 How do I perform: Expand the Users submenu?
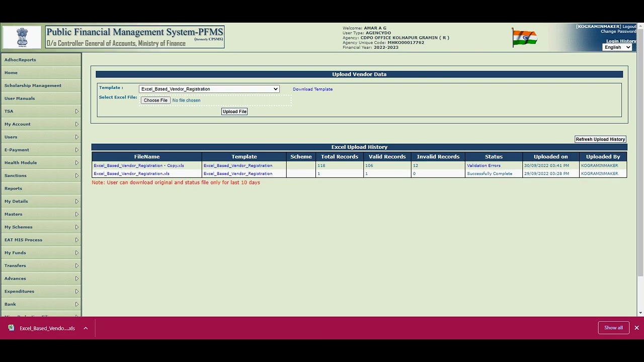click(77, 137)
